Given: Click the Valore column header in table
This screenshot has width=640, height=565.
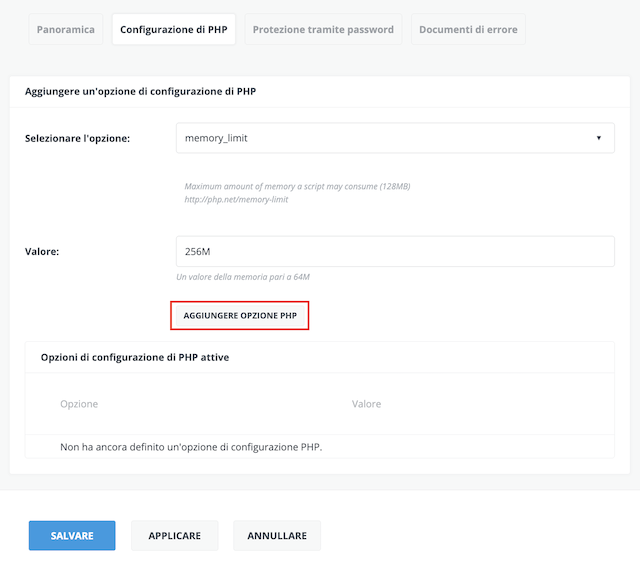Looking at the screenshot, I should [367, 404].
